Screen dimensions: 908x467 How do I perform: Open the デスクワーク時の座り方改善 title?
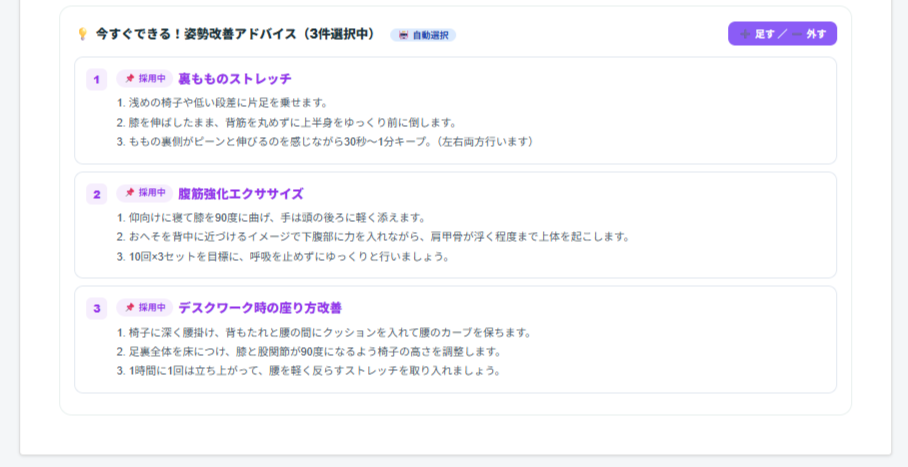(x=260, y=308)
